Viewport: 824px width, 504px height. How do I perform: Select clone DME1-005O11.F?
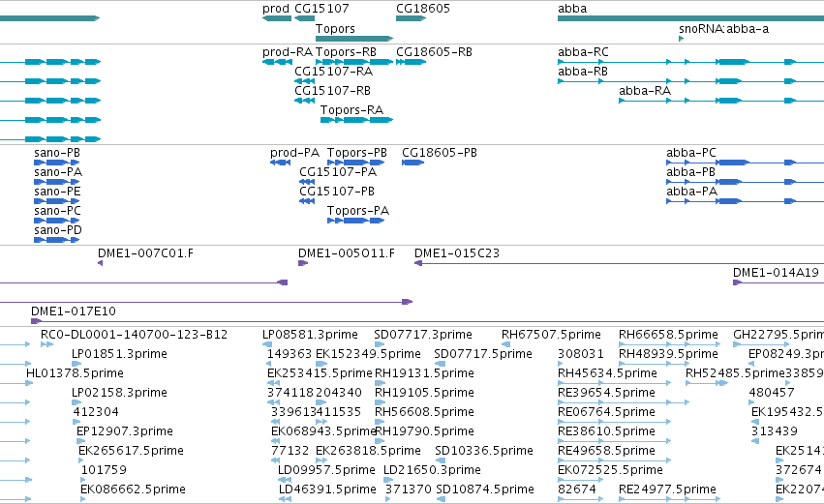(303, 263)
